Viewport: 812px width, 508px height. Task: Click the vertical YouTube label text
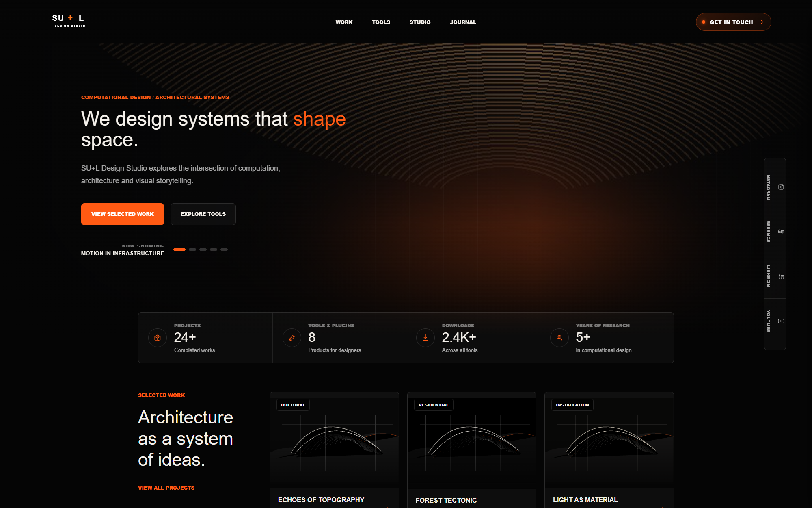click(x=768, y=321)
